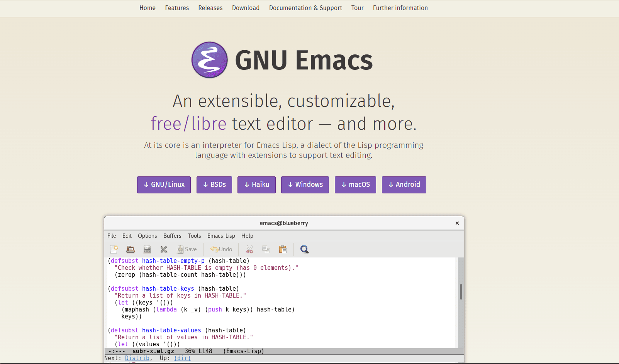
Task: Download Emacs for Android
Action: [x=404, y=185]
